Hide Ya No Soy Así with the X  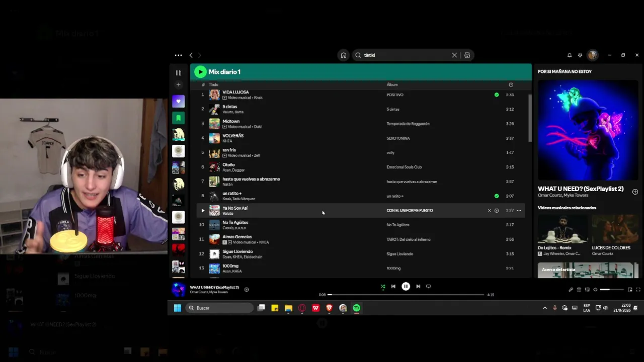[x=489, y=211]
